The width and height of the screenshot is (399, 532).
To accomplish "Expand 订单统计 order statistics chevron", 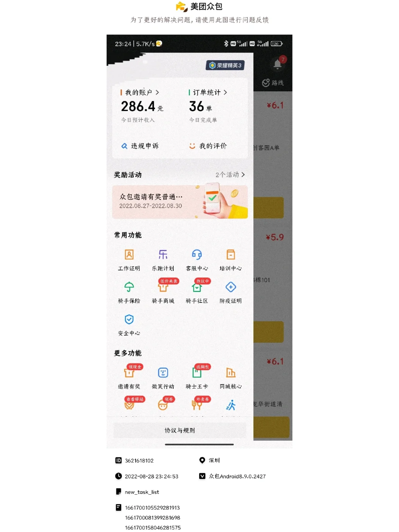I will tap(225, 92).
